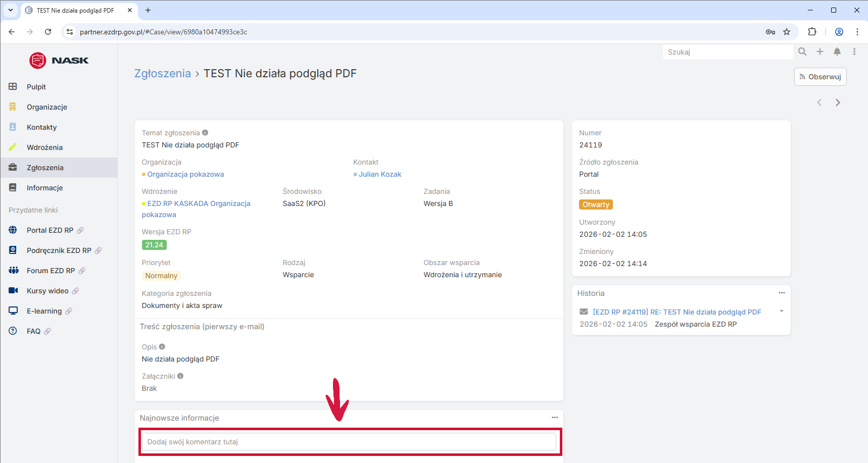The height and width of the screenshot is (463, 868).
Task: Expand the Historia email entry dropdown arrow
Action: click(x=782, y=311)
